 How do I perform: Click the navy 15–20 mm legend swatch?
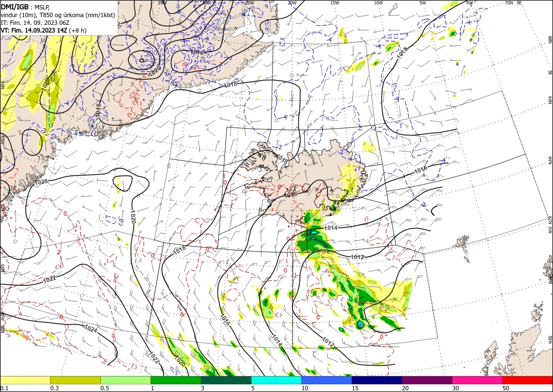coord(377,380)
